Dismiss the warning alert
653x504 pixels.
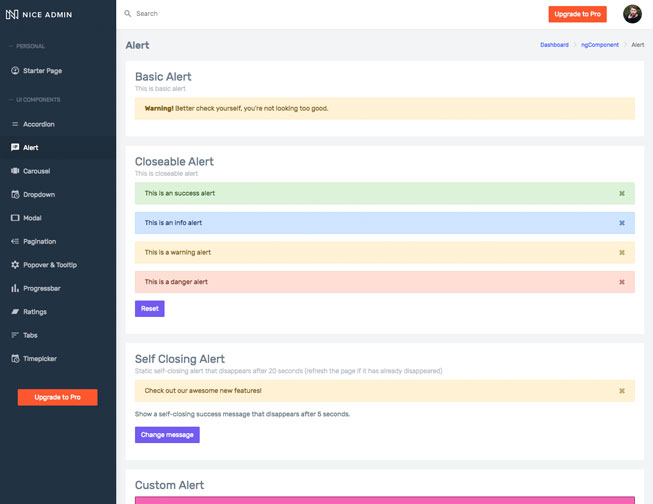[621, 252]
